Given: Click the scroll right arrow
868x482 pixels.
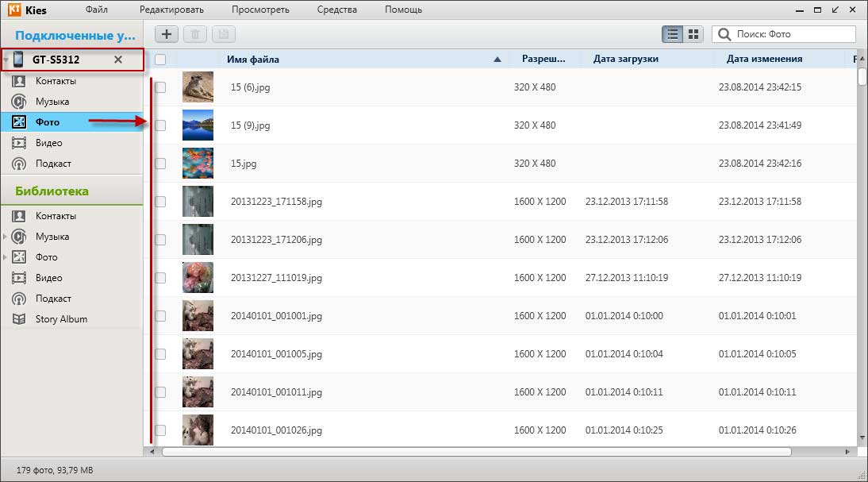Looking at the screenshot, I should tap(847, 452).
